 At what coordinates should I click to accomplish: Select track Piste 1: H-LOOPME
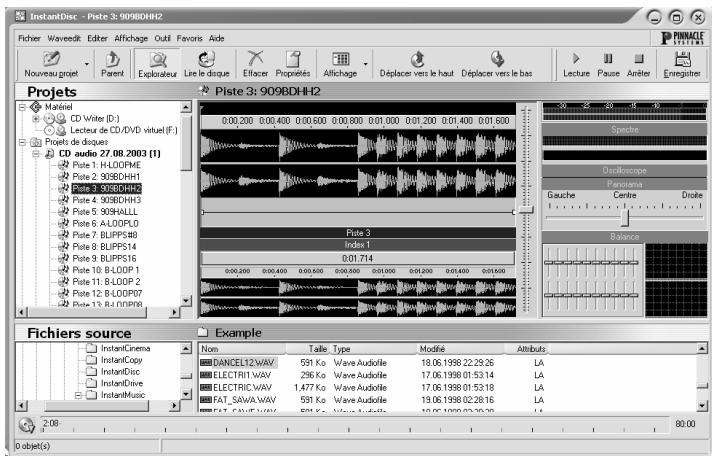coord(106,165)
